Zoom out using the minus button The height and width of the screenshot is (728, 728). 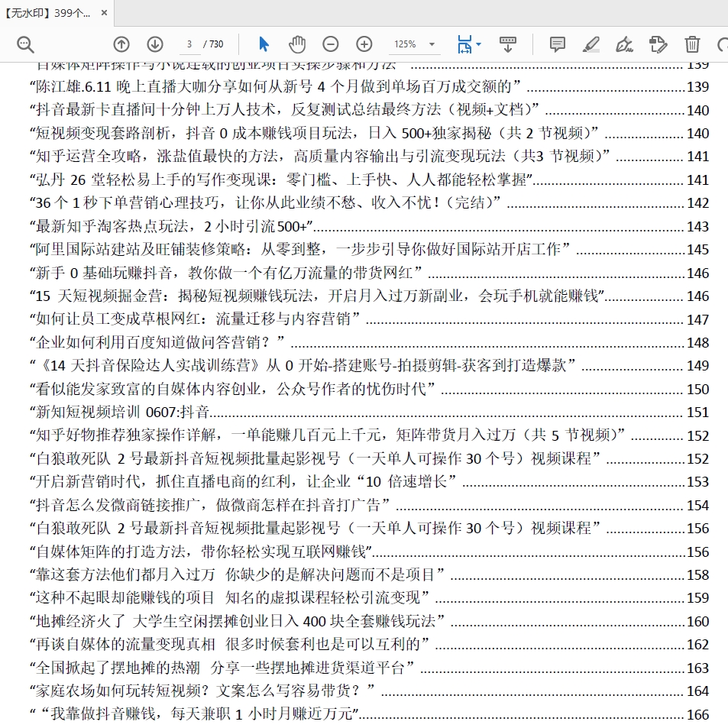[330, 44]
